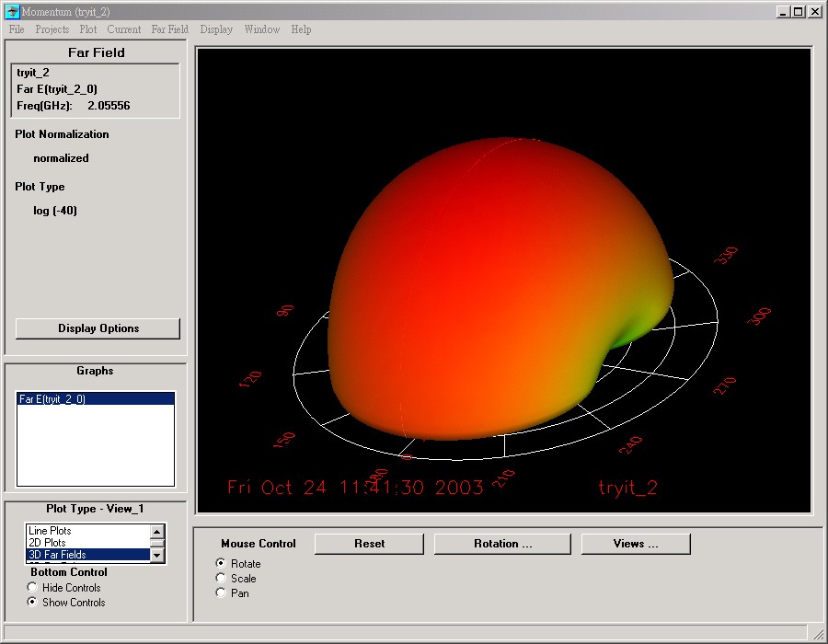Click the Plot Type list scroll up arrow

click(x=157, y=531)
